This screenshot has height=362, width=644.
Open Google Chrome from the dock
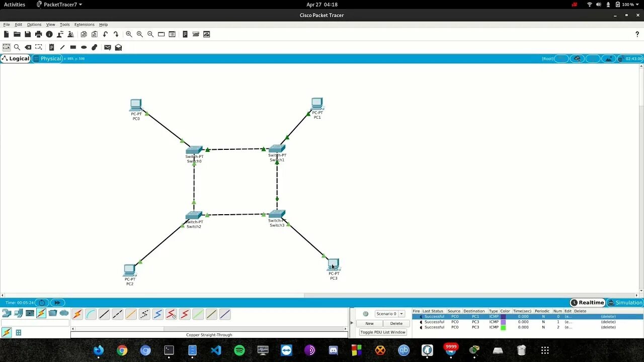coord(122,350)
